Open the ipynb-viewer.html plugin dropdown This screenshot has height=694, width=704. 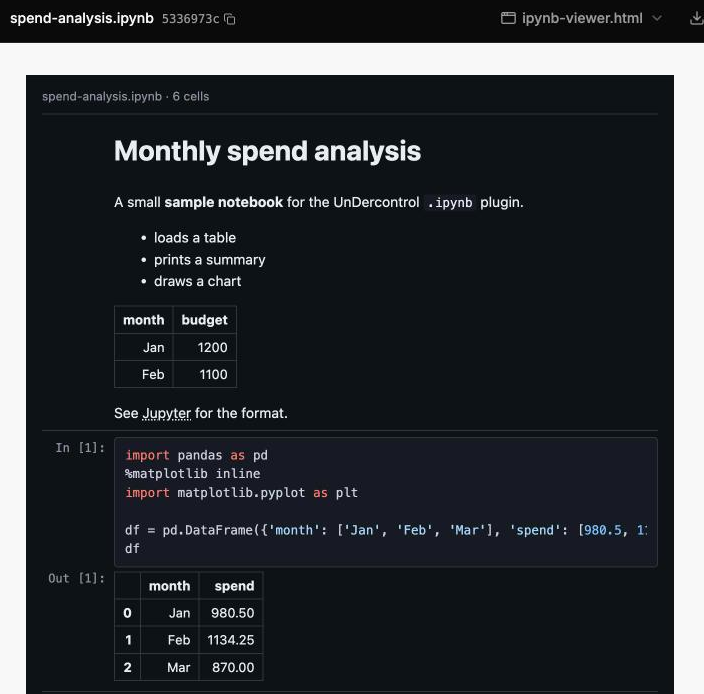click(x=581, y=18)
